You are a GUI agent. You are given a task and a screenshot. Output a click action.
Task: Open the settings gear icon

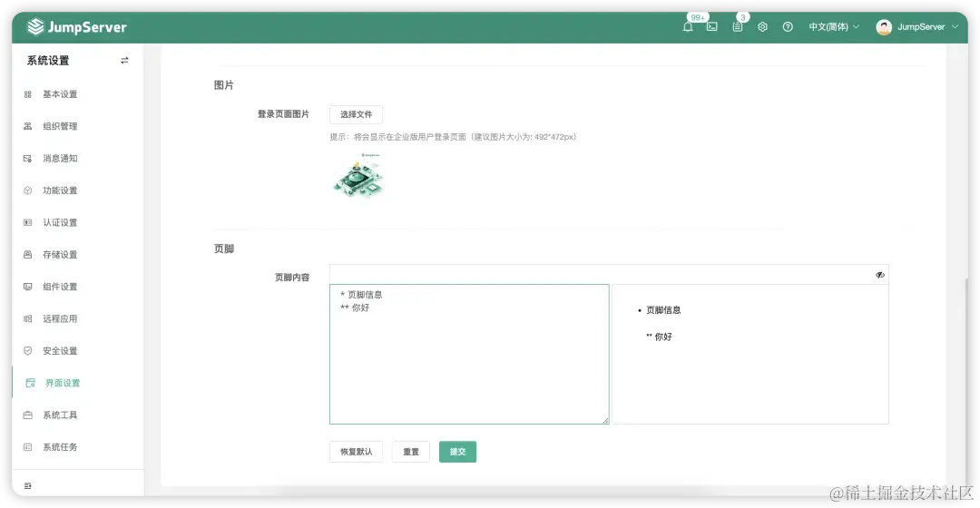[x=762, y=27]
